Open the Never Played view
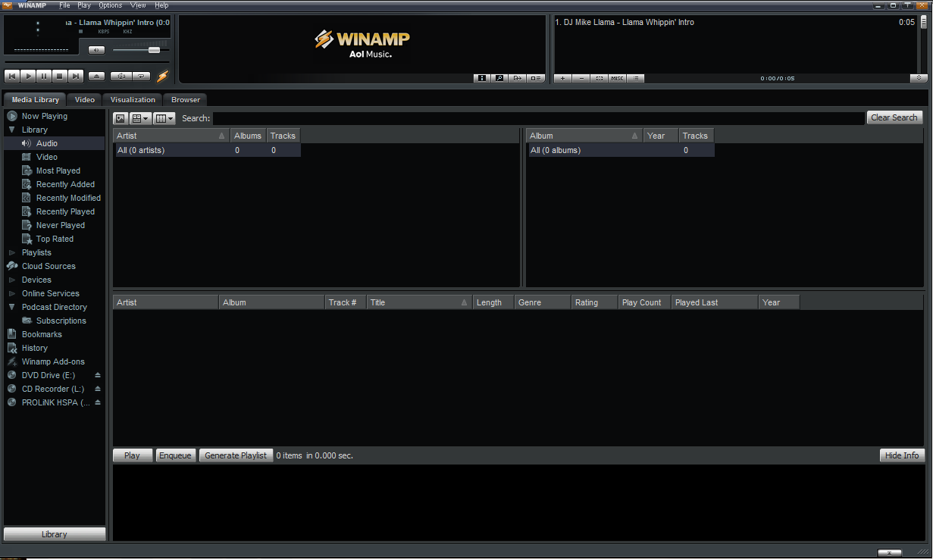The width and height of the screenshot is (933, 560). pos(61,225)
